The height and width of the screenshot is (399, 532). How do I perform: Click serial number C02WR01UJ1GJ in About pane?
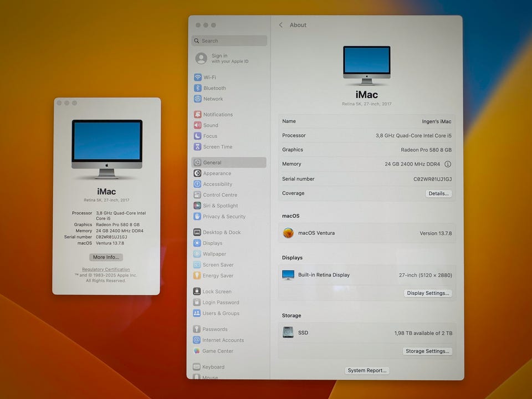coord(433,179)
